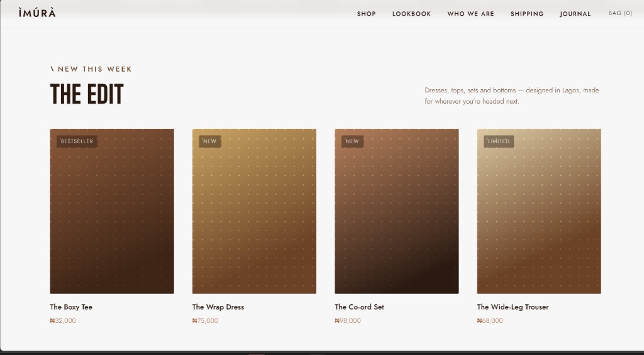
Task: Click The Wrap Dress title
Action: [218, 307]
